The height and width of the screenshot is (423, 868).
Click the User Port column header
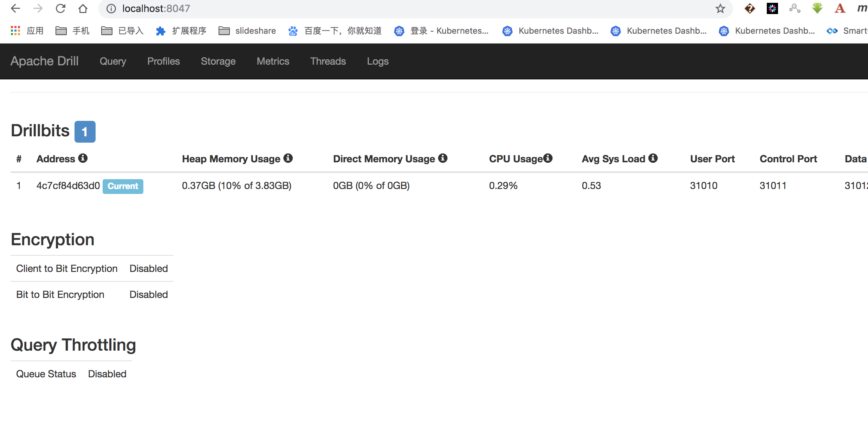click(712, 159)
